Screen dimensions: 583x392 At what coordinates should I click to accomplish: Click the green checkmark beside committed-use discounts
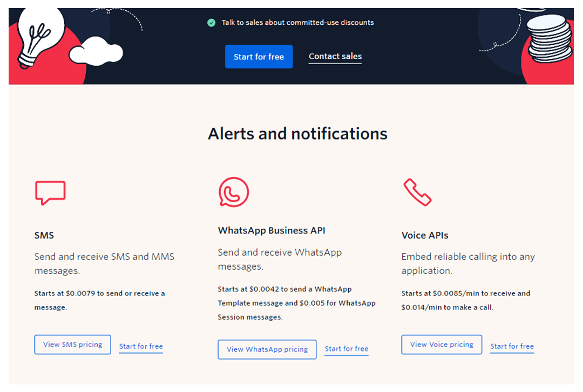[211, 23]
